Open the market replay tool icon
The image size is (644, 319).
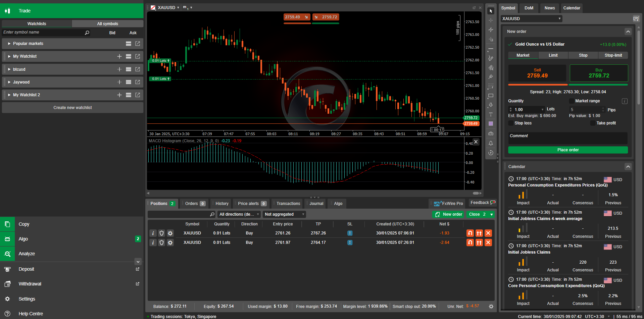pos(491,153)
